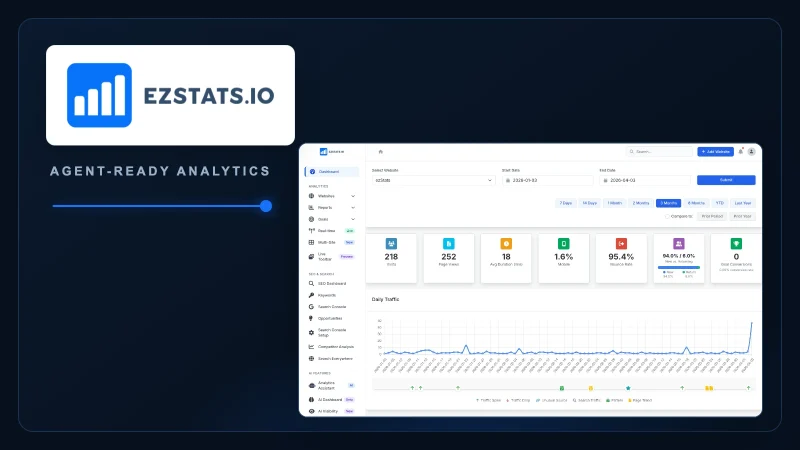Toggle Unusual Source legend item

pos(551,401)
